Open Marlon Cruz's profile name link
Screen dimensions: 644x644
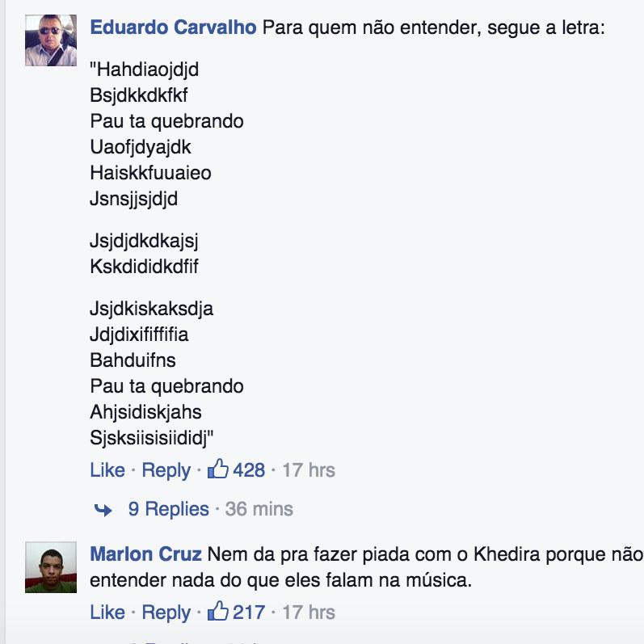coord(145,554)
